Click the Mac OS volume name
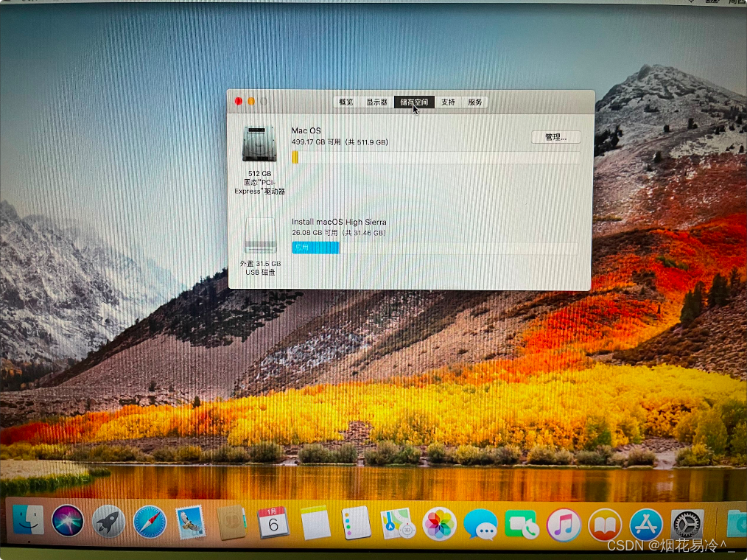The height and width of the screenshot is (560, 747). [x=306, y=130]
